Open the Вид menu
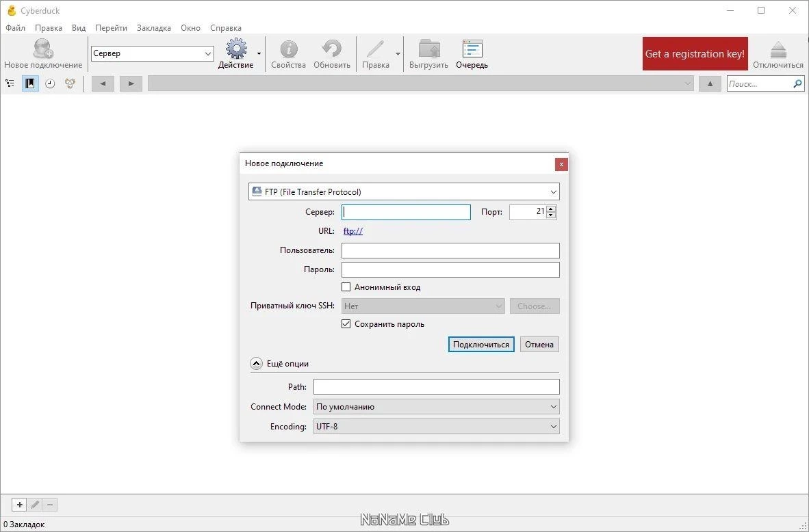Screen dimensions: 809x532 [79, 28]
